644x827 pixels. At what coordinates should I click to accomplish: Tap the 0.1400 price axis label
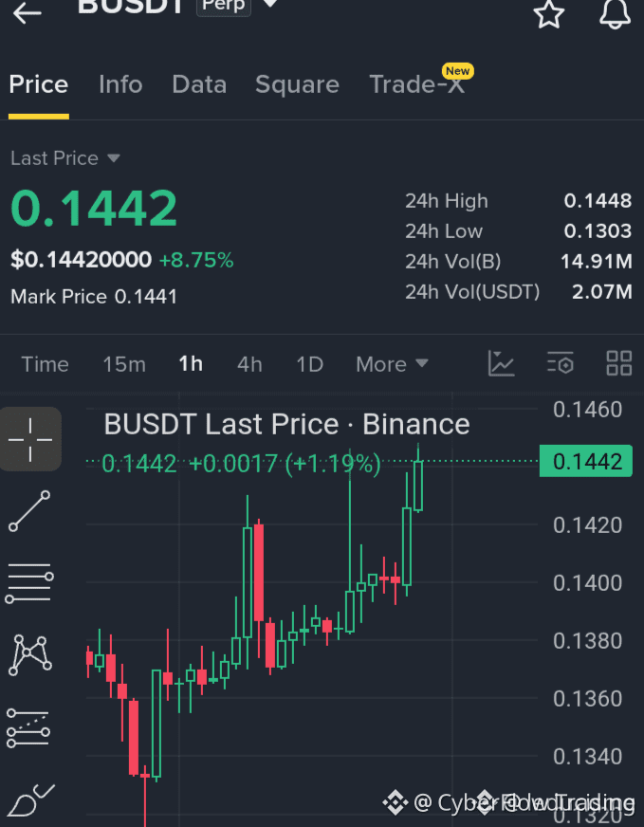point(587,583)
